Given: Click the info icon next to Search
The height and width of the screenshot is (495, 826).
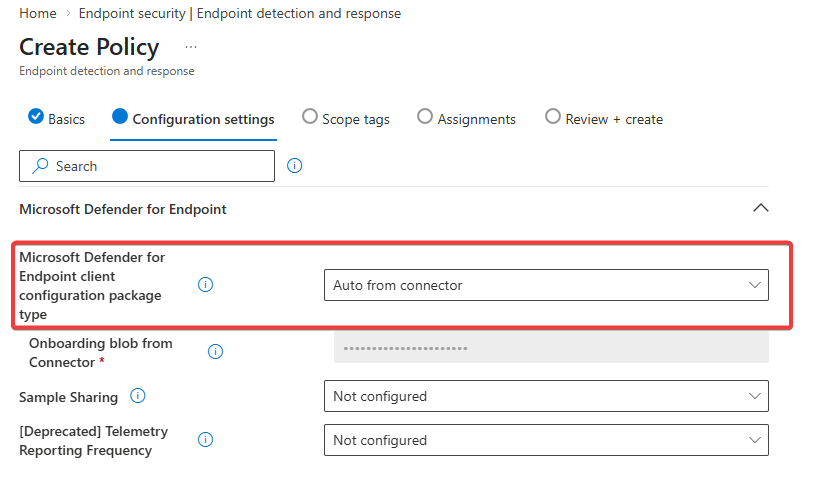Looking at the screenshot, I should coord(294,166).
